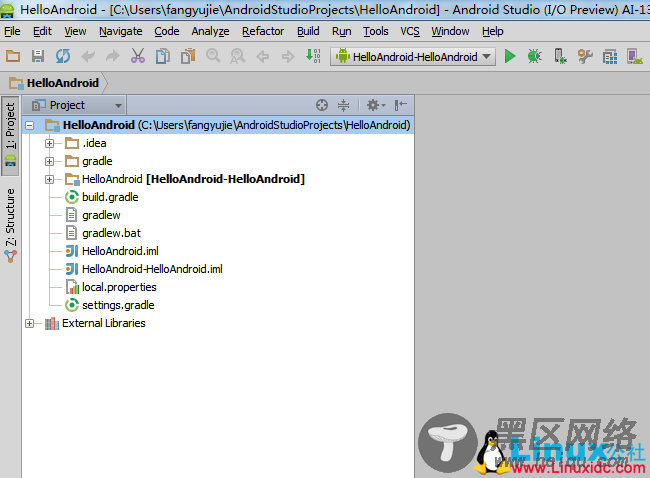Toggle the Z: Structure side tab
650x478 pixels.
pyautogui.click(x=10, y=225)
